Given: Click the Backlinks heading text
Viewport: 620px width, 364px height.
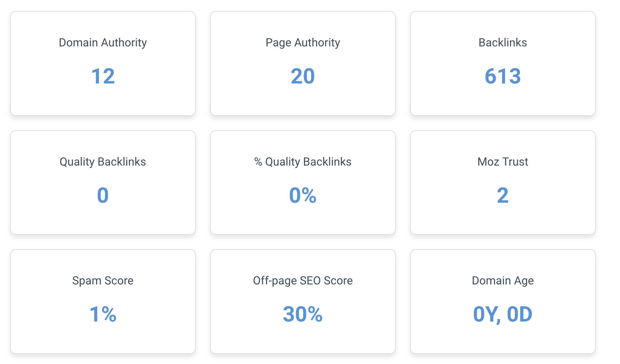Looking at the screenshot, I should (x=503, y=42).
